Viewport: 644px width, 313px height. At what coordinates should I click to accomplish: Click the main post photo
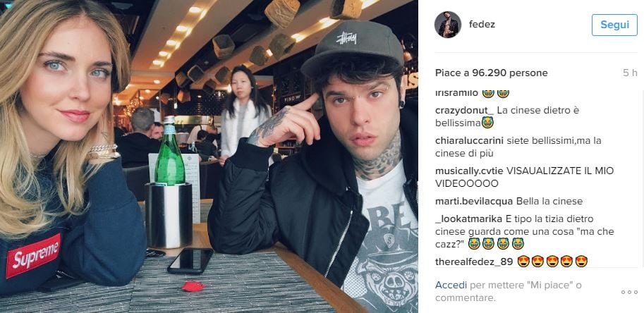tap(209, 156)
